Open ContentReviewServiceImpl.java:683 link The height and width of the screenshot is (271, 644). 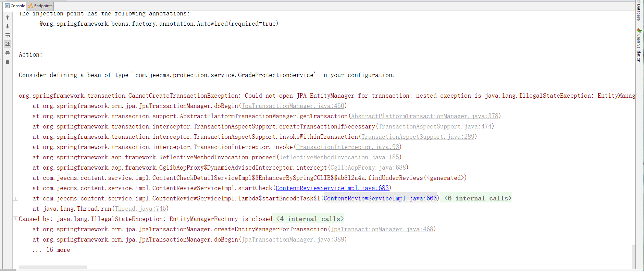(x=332, y=188)
